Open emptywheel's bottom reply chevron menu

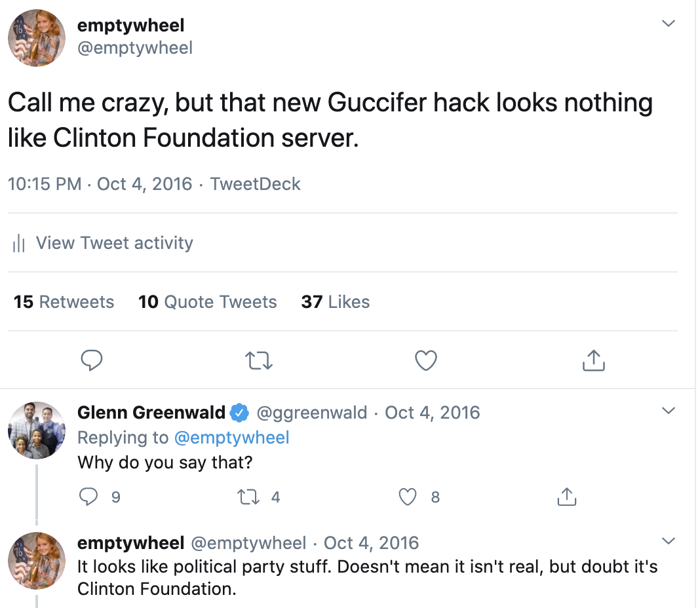pos(668,541)
